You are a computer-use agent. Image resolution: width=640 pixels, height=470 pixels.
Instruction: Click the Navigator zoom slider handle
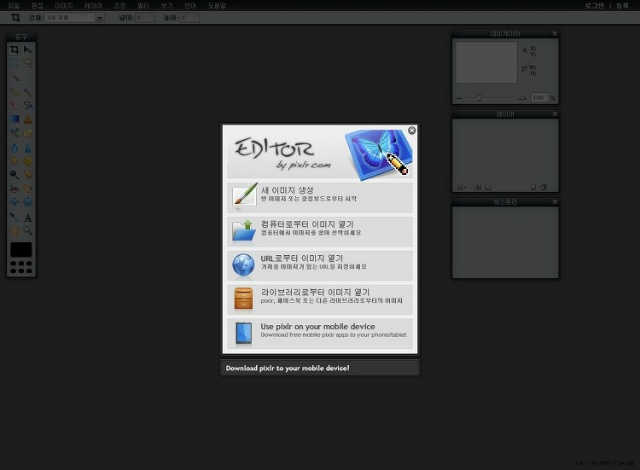coord(479,98)
